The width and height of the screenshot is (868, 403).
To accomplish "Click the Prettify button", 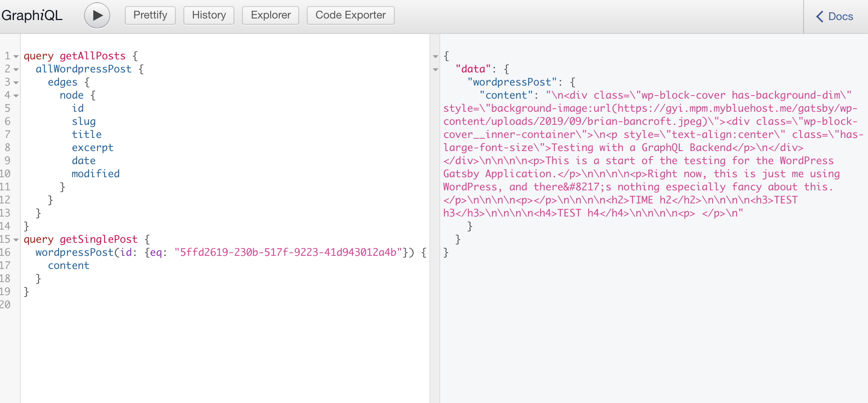I will [x=150, y=15].
